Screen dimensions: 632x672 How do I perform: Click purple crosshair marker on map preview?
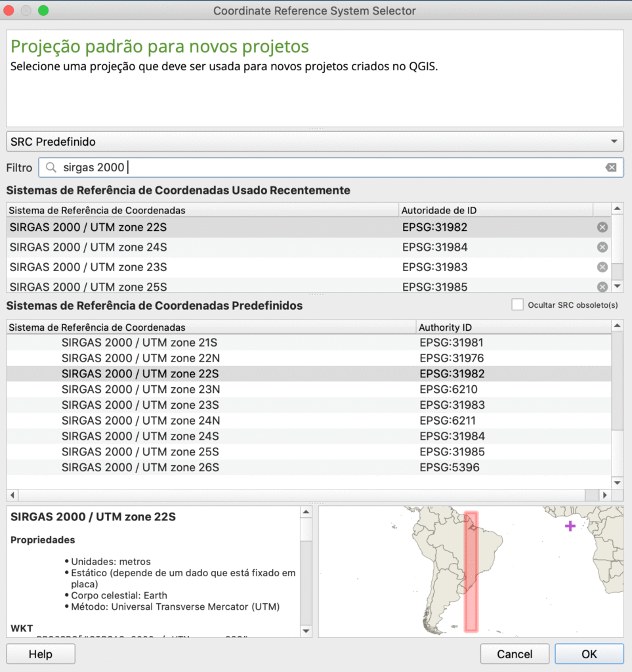click(x=570, y=526)
